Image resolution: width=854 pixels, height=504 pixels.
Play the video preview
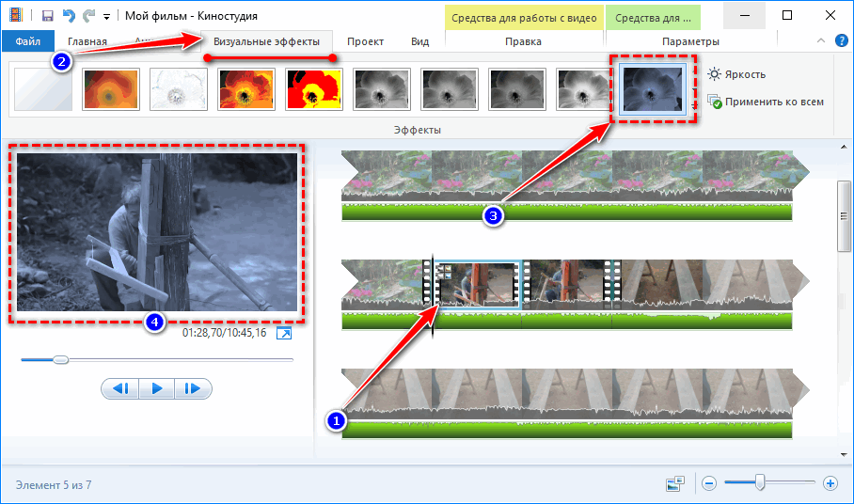156,388
